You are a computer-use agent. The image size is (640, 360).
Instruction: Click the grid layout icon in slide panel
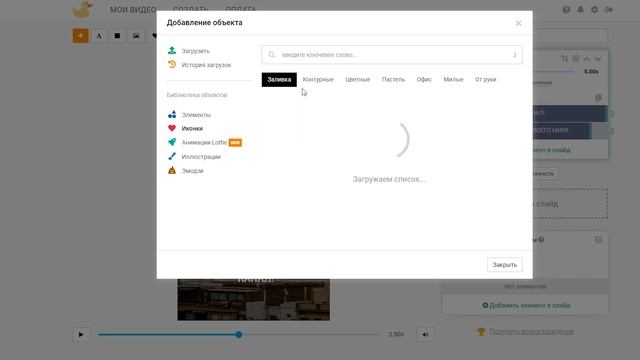click(576, 59)
